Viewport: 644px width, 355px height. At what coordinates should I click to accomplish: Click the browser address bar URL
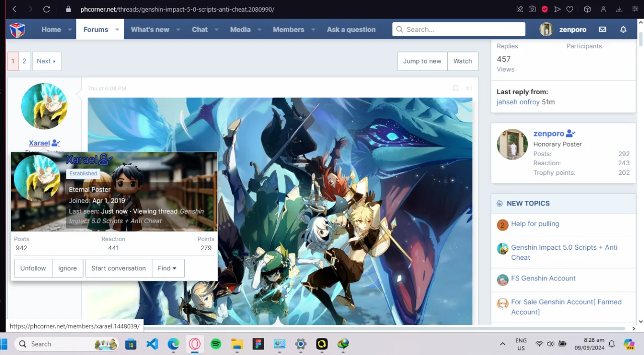coord(177,9)
